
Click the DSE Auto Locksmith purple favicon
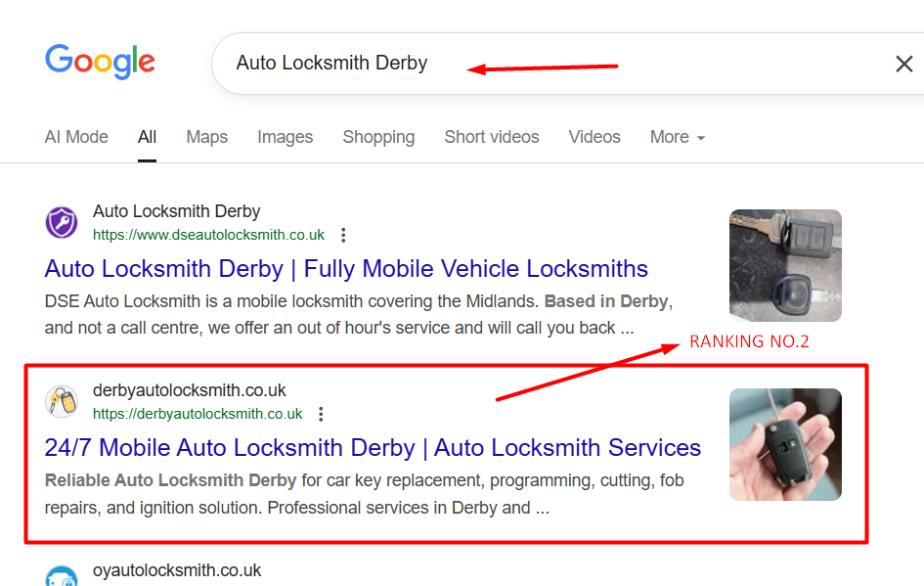point(62,223)
